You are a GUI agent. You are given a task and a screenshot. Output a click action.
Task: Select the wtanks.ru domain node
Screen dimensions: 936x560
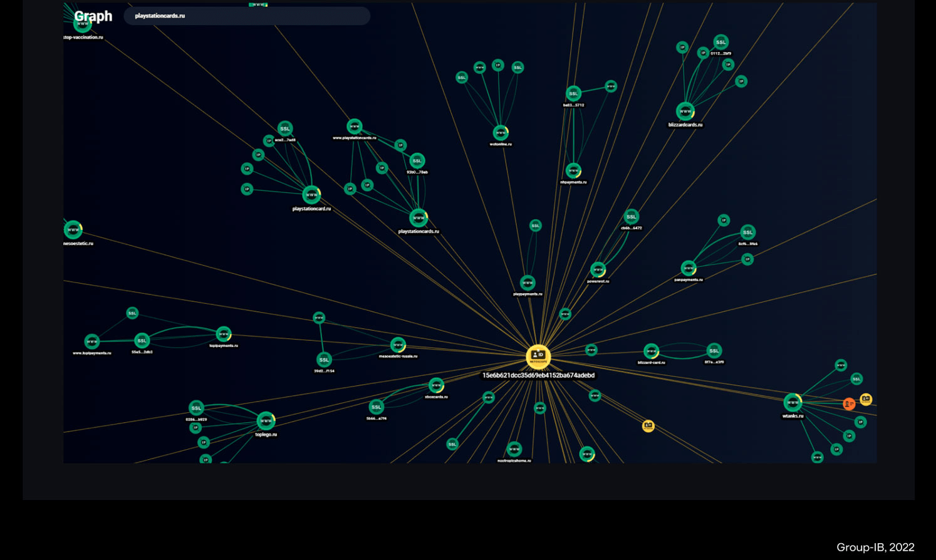793,402
